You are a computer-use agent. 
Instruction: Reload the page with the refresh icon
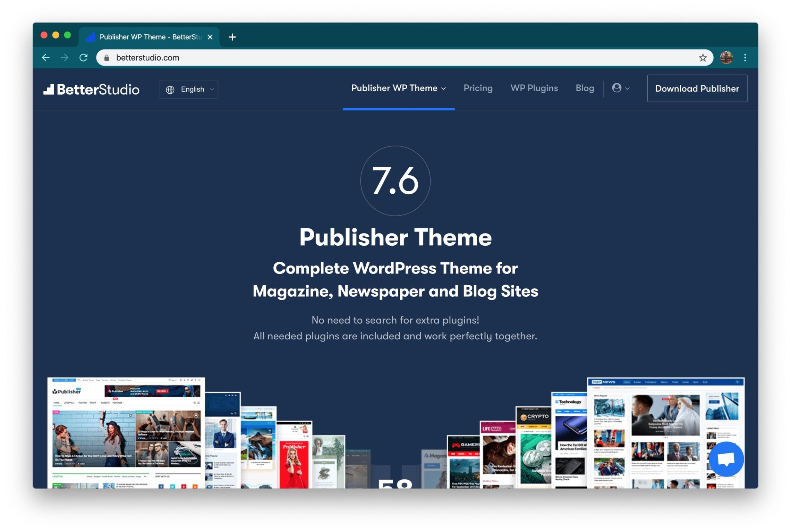point(83,58)
